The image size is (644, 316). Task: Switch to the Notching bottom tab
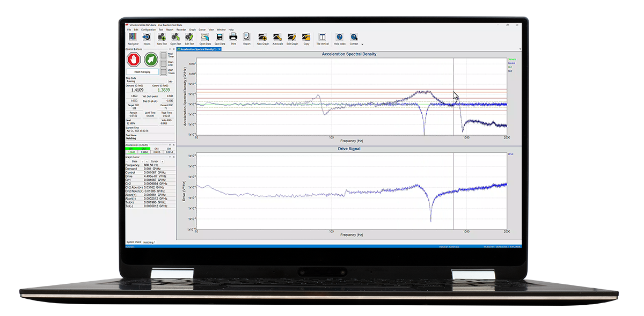(149, 242)
